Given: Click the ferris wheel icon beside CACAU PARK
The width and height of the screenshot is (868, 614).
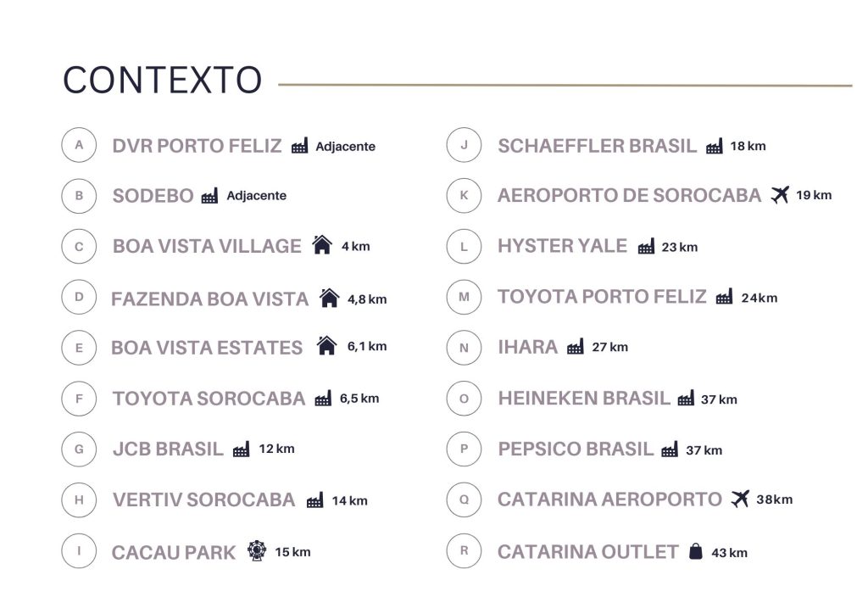Looking at the screenshot, I should click(256, 551).
